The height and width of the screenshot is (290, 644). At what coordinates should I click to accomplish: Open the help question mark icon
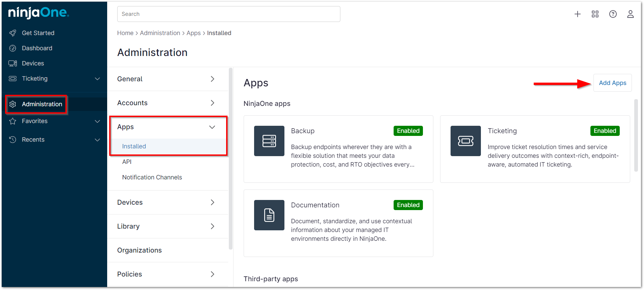[613, 14]
